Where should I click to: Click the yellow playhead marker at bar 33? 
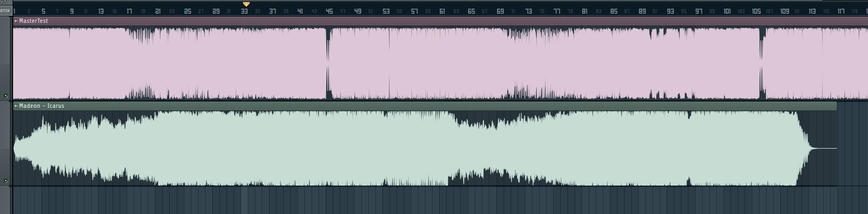(246, 4)
